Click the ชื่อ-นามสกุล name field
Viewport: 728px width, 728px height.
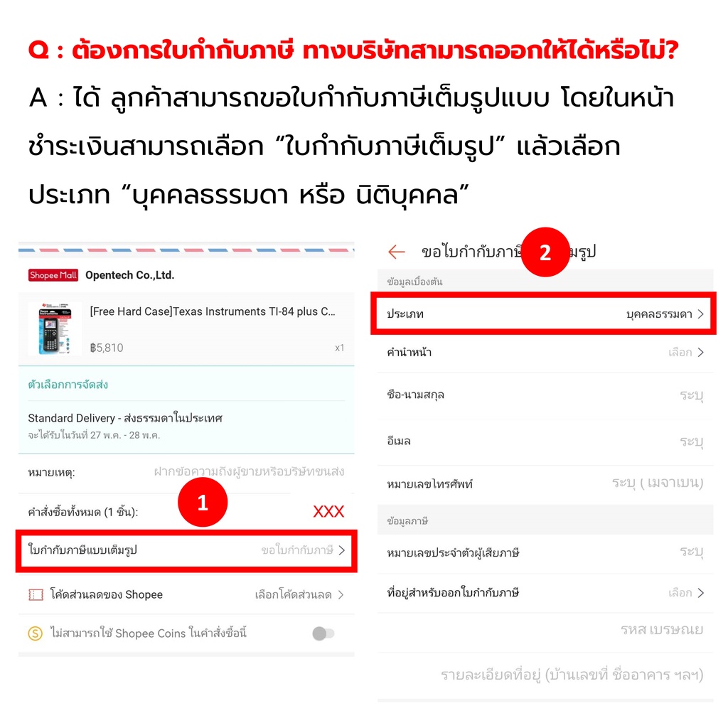tap(545, 395)
